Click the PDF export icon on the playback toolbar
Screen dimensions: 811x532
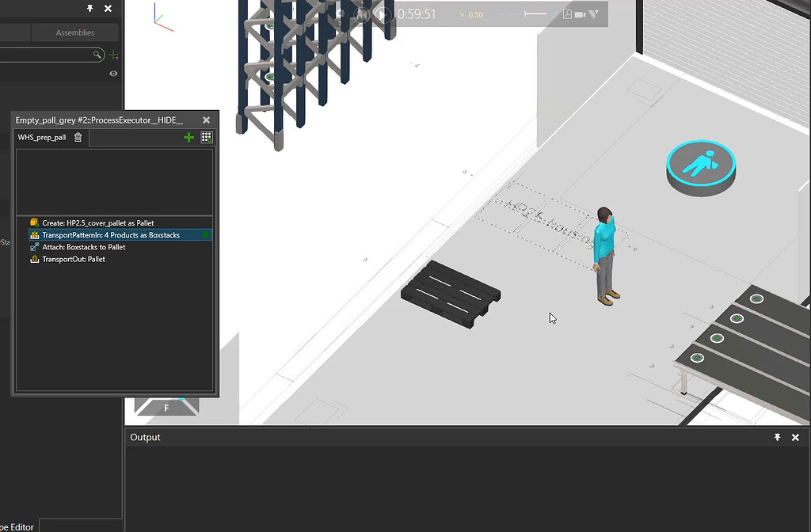(x=568, y=13)
